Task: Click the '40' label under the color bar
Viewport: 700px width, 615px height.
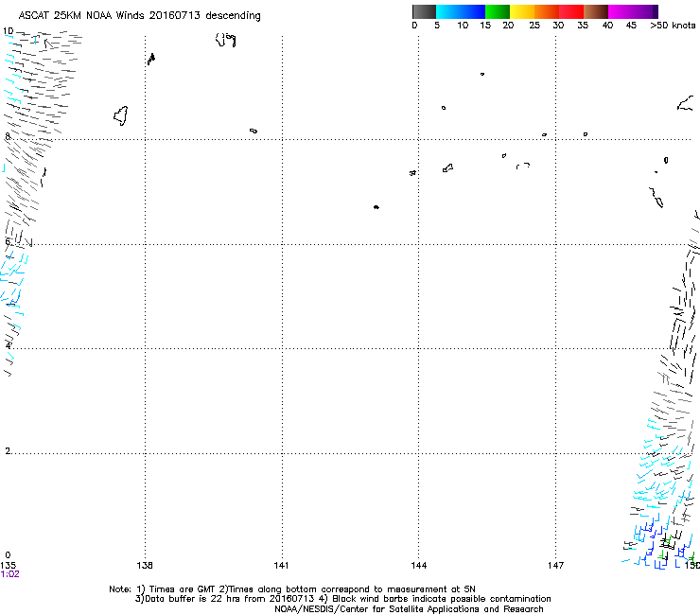Action: pyautogui.click(x=607, y=26)
